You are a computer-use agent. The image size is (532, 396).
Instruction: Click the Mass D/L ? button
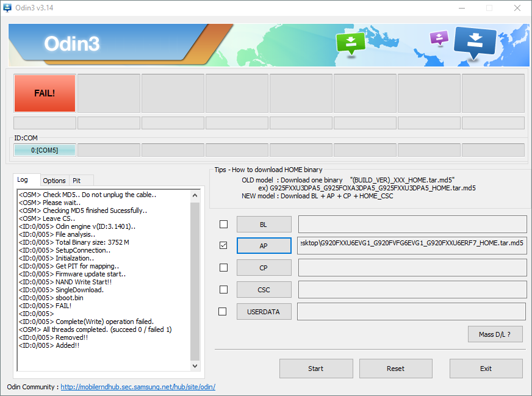tap(495, 334)
